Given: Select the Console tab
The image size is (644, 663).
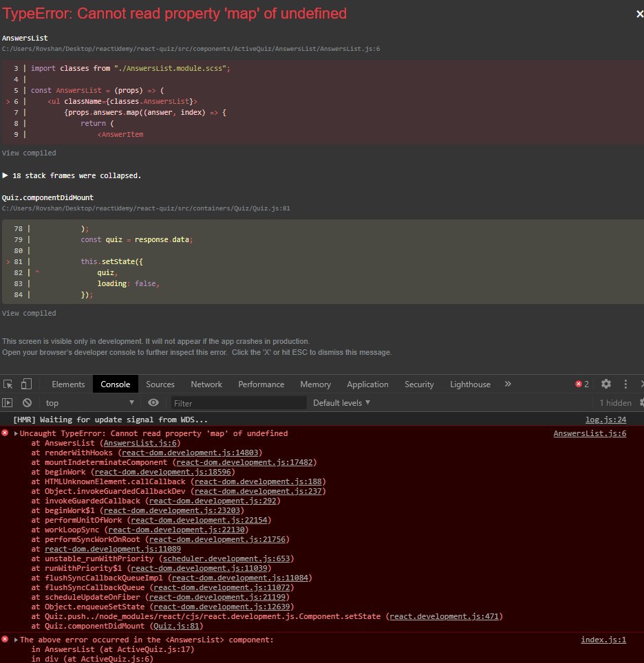Looking at the screenshot, I should pos(115,384).
